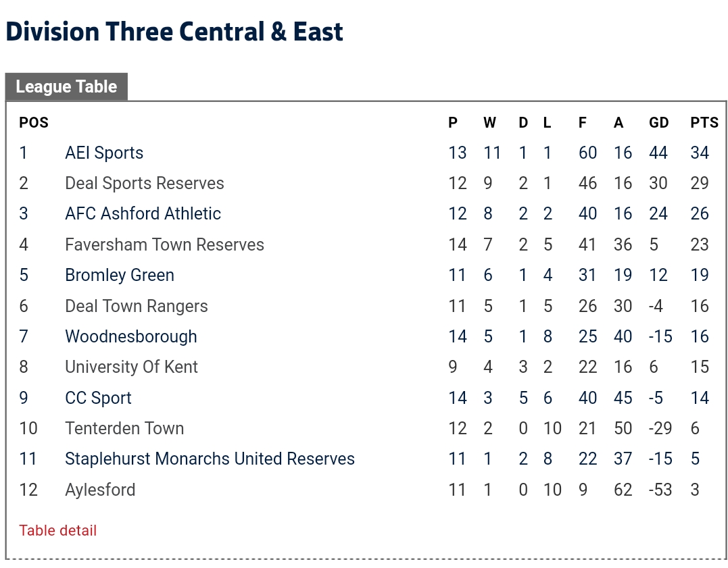This screenshot has width=728, height=568.
Task: Select Aylesford at the table bottom
Action: tap(100, 490)
